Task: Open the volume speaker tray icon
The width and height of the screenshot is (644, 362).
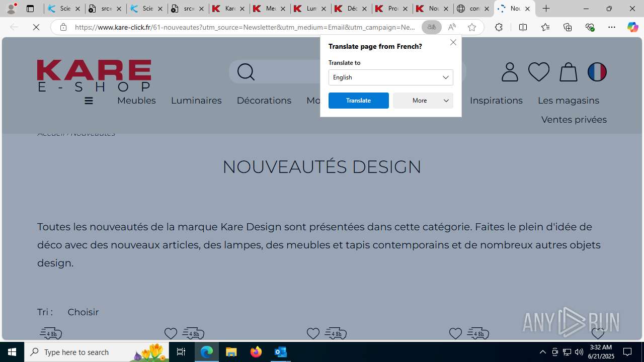Action: click(x=579, y=352)
